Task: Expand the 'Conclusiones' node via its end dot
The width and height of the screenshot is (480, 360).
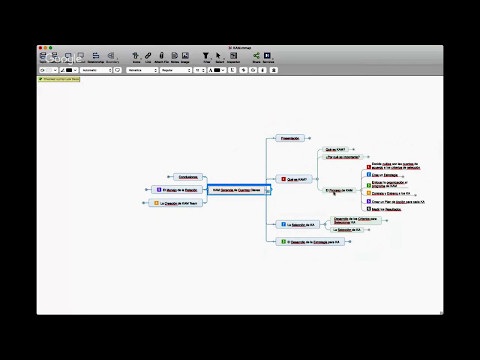Action: click(168, 177)
